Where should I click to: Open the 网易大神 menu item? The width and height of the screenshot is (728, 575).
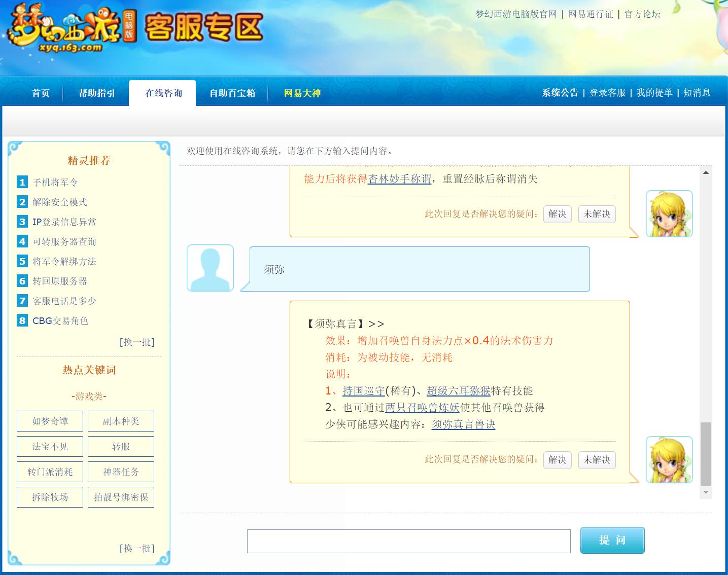(x=301, y=93)
